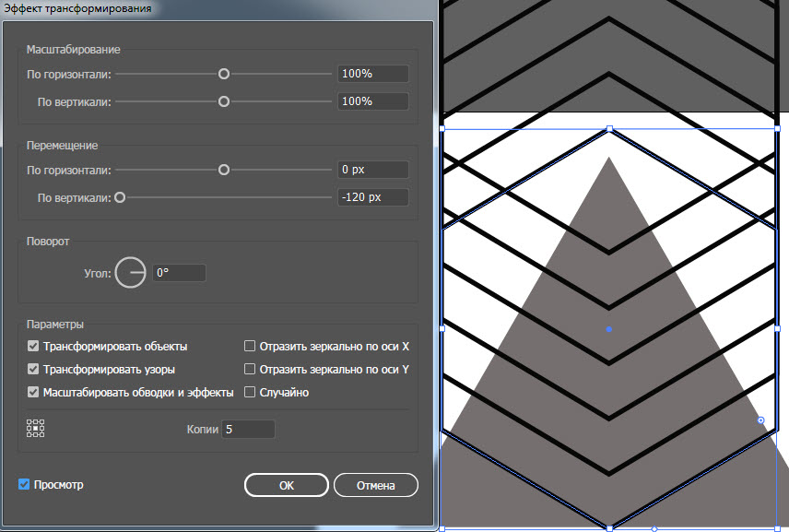Click the bottom-center bounding box handle

[610, 528]
